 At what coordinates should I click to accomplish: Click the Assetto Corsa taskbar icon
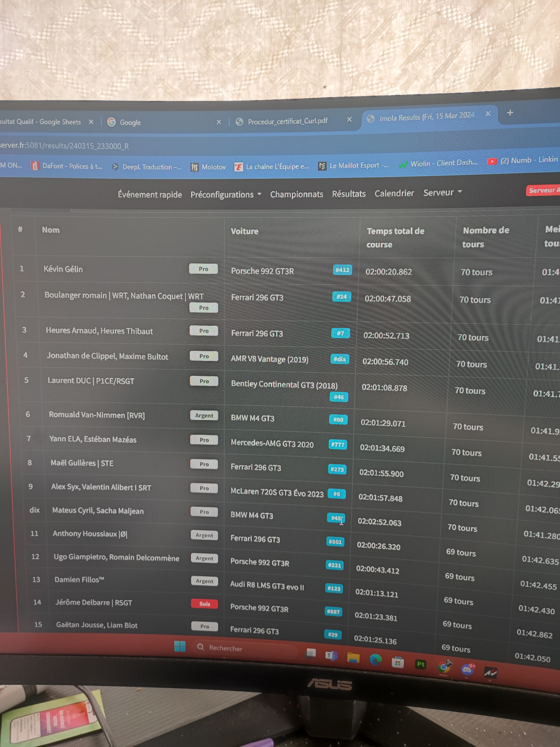(x=490, y=672)
